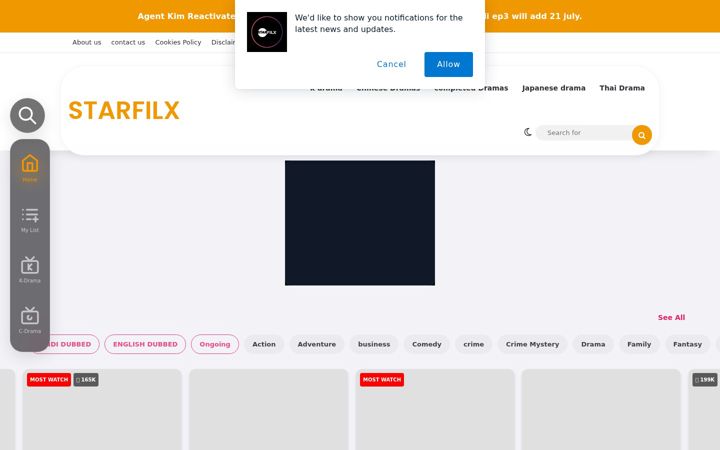Open the Home sidebar icon
The width and height of the screenshot is (720, 450).
pos(30,168)
